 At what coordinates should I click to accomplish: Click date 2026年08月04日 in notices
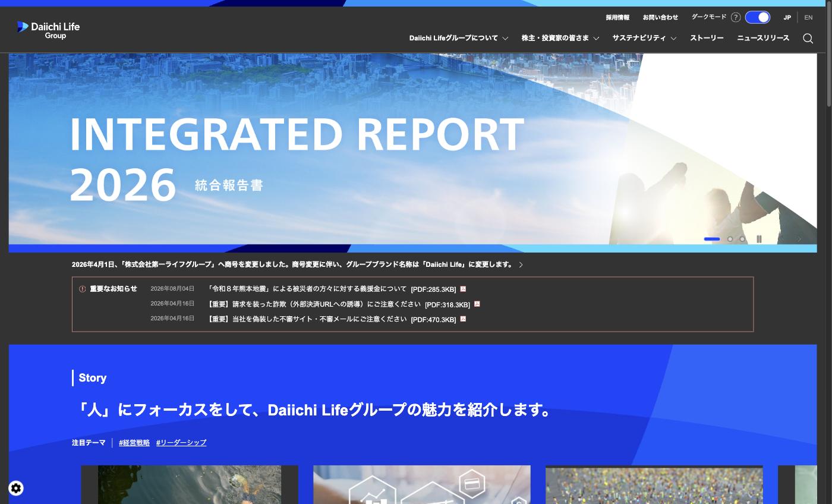172,289
